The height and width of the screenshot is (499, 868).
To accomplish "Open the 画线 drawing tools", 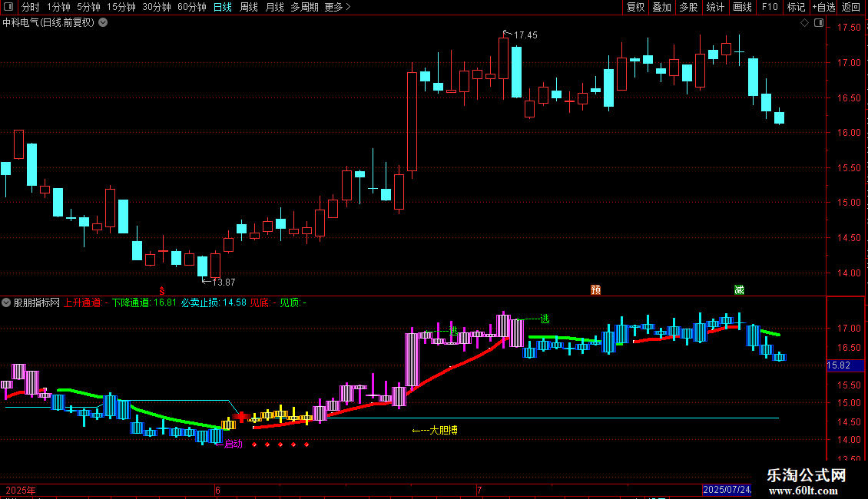I will tap(742, 7).
